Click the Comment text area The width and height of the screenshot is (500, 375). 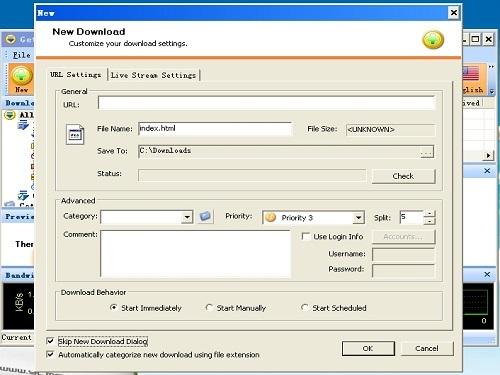[x=195, y=253]
